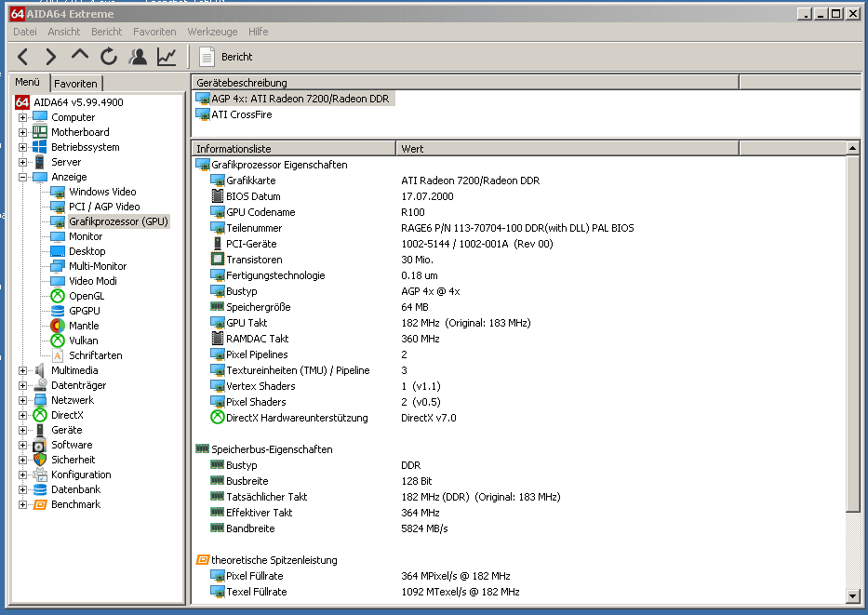Open the Favoriten menu in the menu bar

pyautogui.click(x=154, y=32)
